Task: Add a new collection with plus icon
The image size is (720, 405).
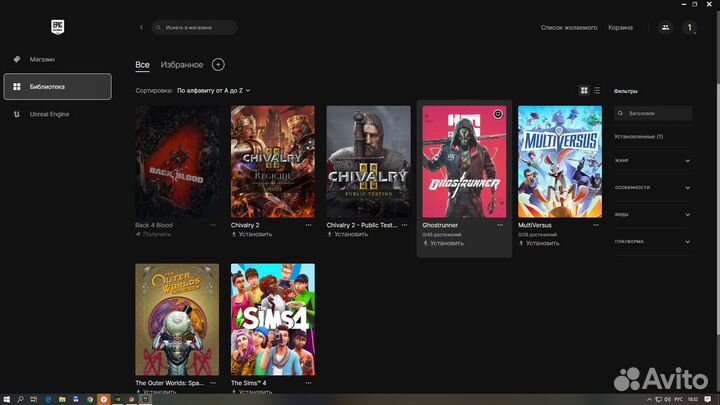Action: 218,65
